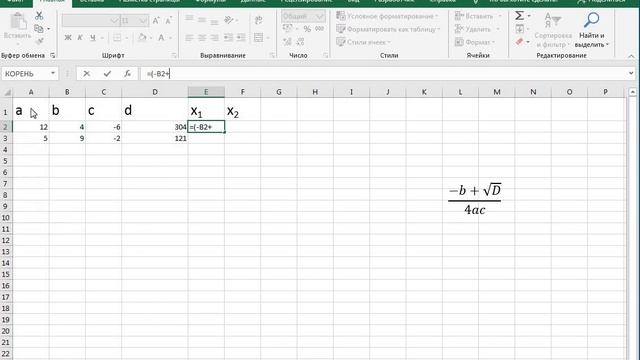Expand the formula bar with chevron
Viewport: 640px width, 360px height.
(x=631, y=73)
